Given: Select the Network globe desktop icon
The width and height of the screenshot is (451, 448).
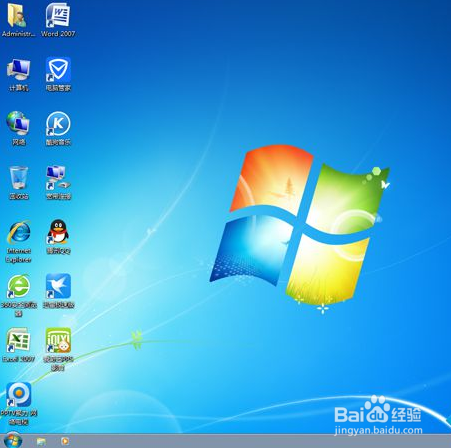Looking at the screenshot, I should [x=18, y=124].
